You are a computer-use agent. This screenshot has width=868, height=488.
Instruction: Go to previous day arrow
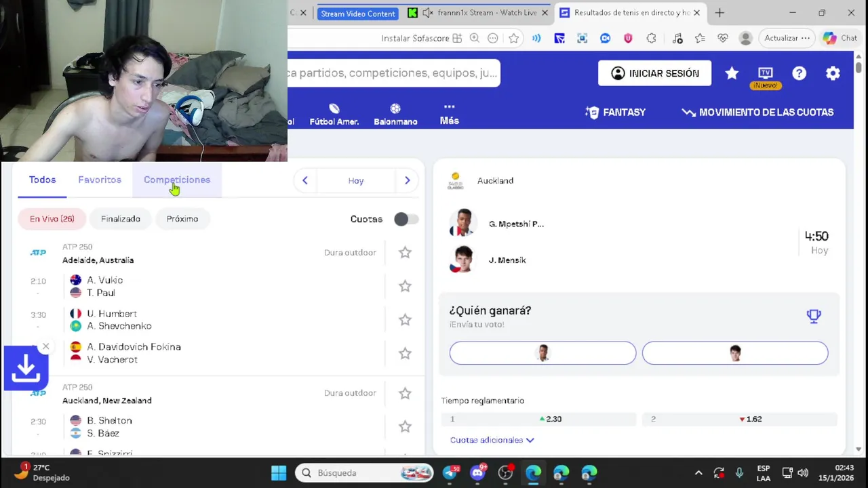304,180
